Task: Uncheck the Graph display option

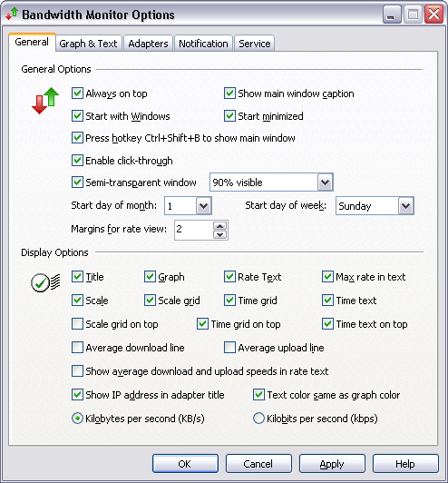Action: tap(150, 277)
